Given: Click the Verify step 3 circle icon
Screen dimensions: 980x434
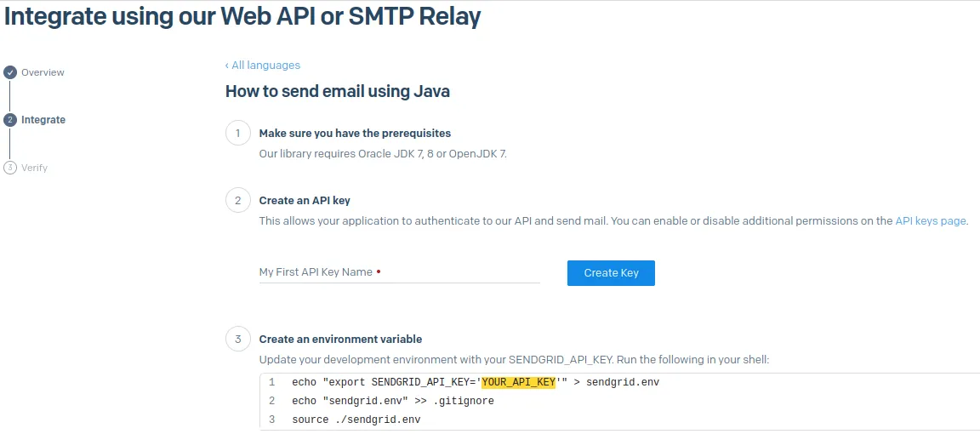Looking at the screenshot, I should tap(10, 168).
